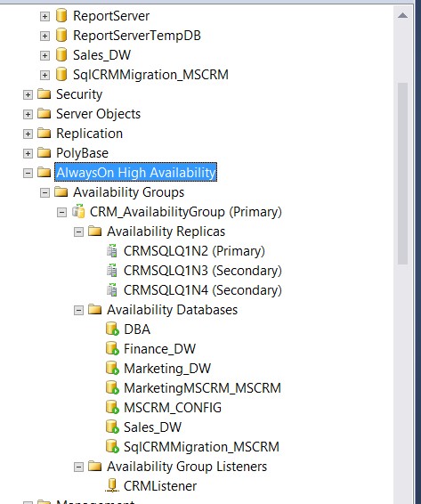The image size is (421, 504).
Task: Expand the PolyBase folder
Action: point(28,154)
